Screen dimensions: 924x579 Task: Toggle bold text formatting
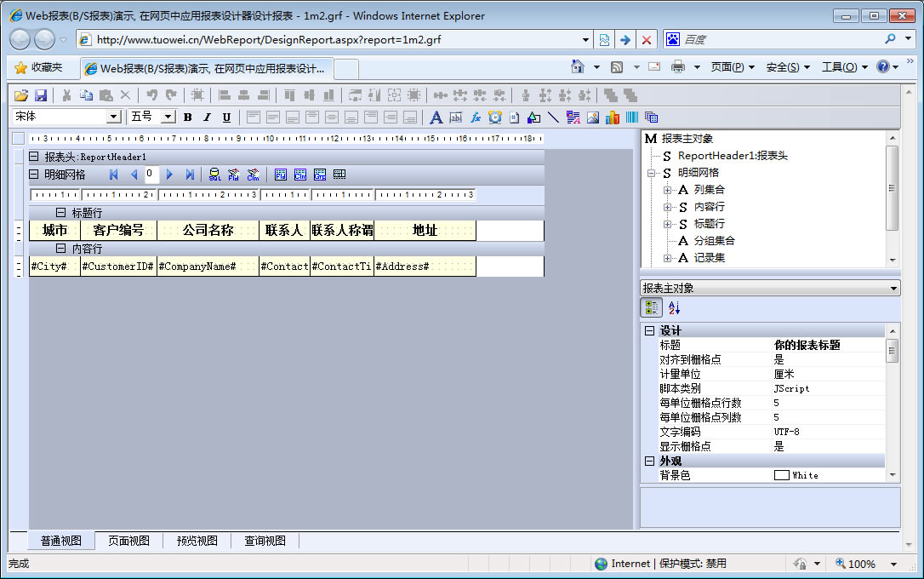(188, 117)
